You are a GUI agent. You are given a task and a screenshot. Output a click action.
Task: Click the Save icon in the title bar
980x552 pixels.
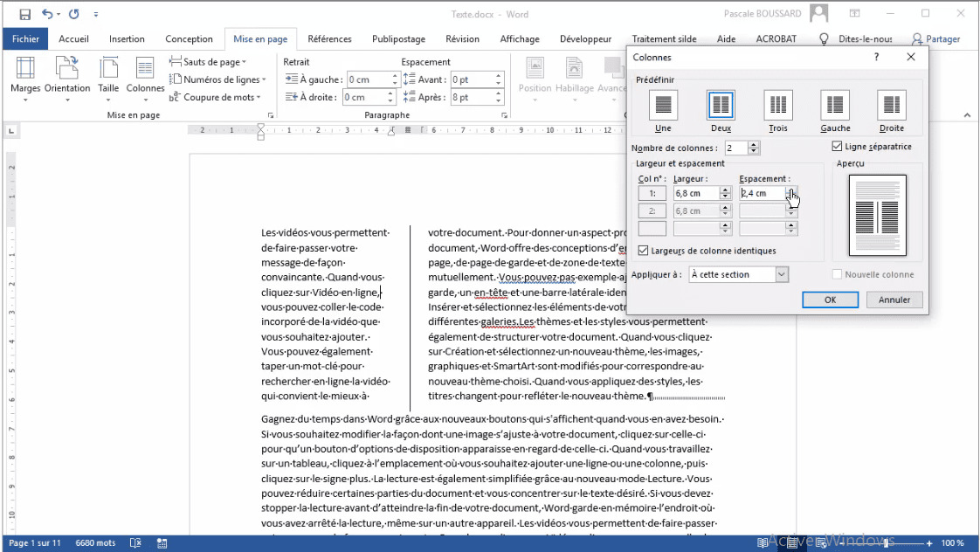pos(25,14)
